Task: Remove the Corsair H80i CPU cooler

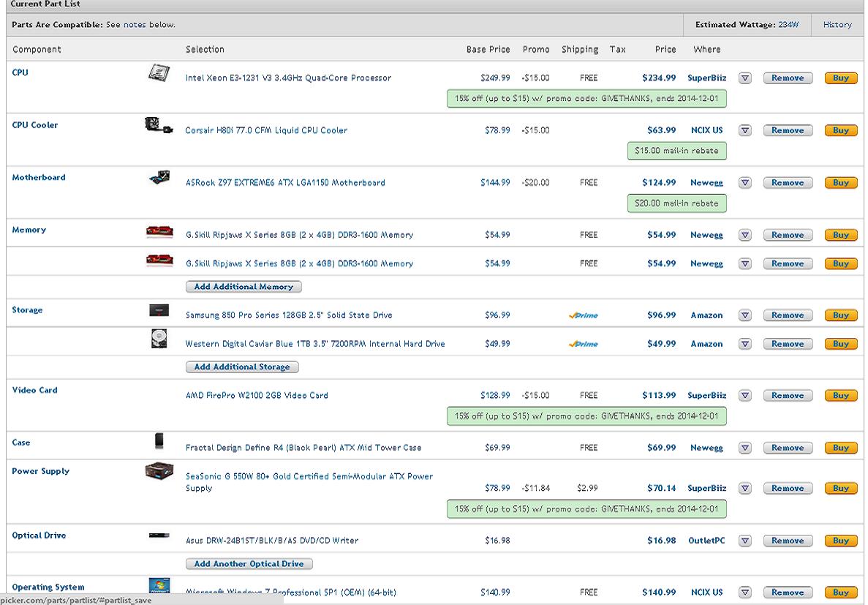Action: 788,131
